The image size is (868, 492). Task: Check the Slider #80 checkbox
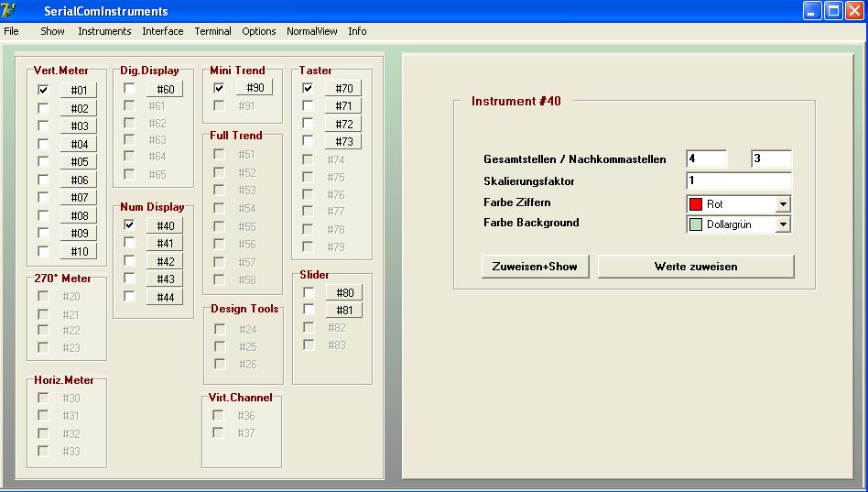(309, 292)
